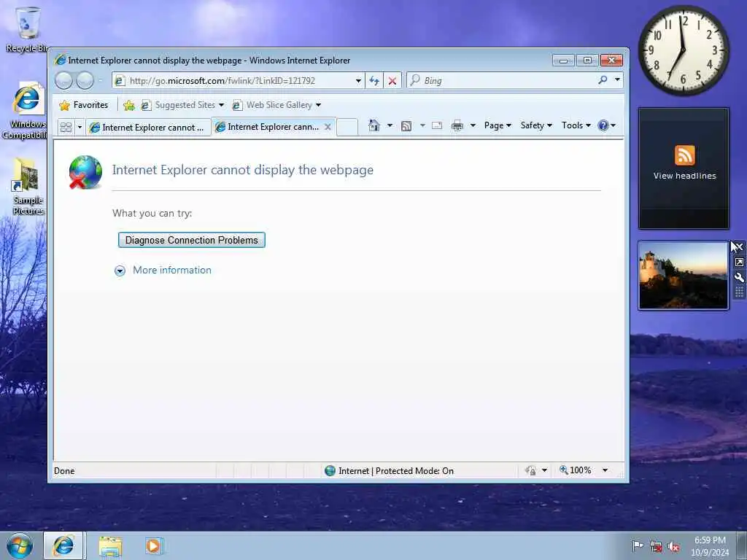The height and width of the screenshot is (560, 747).
Task: Click Diagnose Connection Problems button
Action: (x=192, y=240)
